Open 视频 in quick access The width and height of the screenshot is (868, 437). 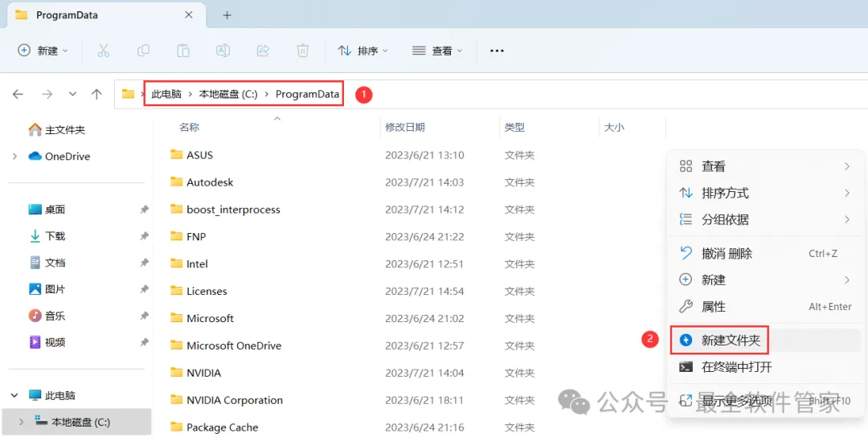point(47,342)
